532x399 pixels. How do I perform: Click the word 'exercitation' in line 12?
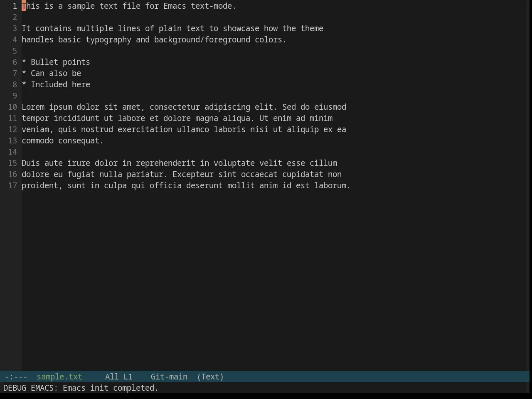145,129
